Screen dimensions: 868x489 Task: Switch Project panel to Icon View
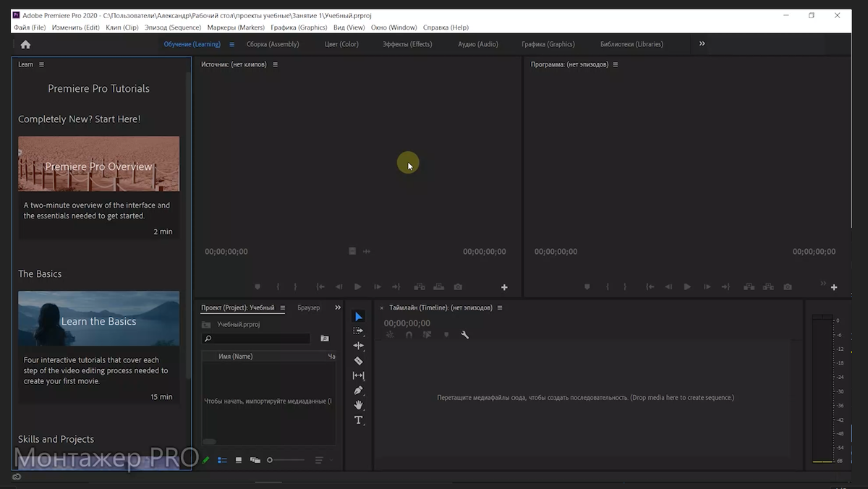[239, 460]
